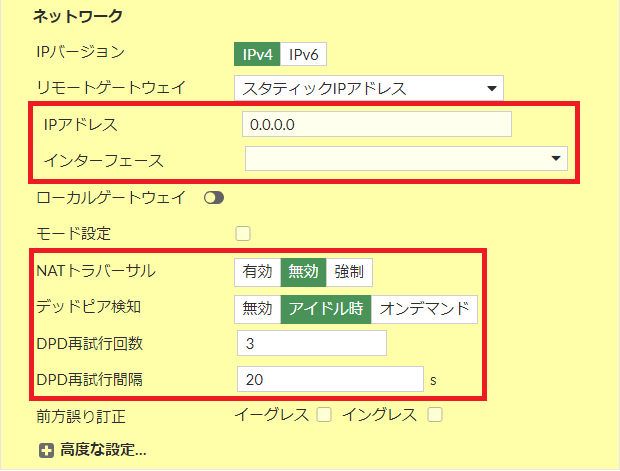Select the IPv6 option

303,54
